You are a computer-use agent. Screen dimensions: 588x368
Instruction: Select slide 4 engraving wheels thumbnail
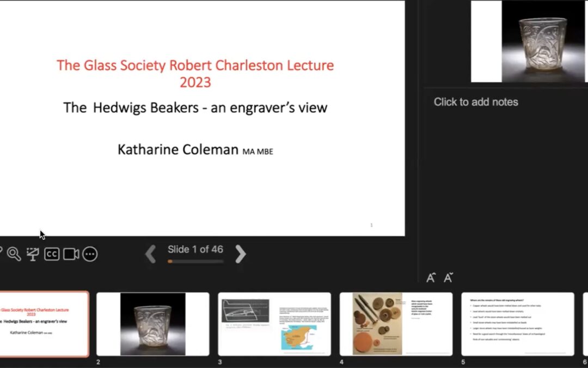(396, 324)
